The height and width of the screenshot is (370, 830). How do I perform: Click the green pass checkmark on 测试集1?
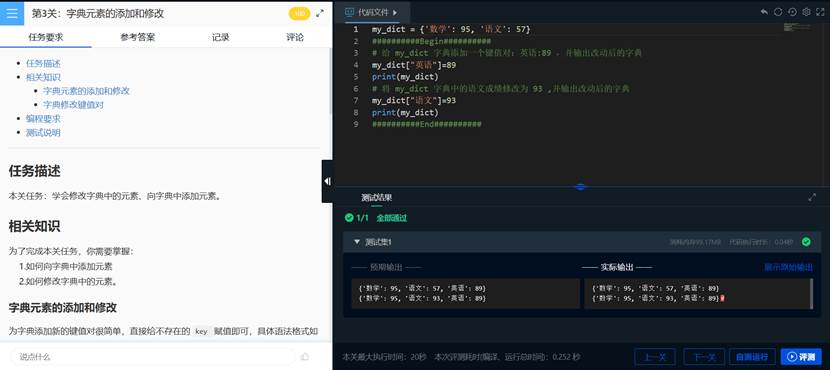pyautogui.click(x=806, y=241)
